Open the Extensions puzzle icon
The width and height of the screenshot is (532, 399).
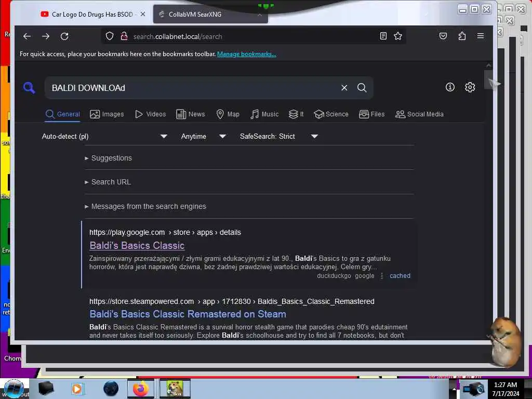click(462, 36)
